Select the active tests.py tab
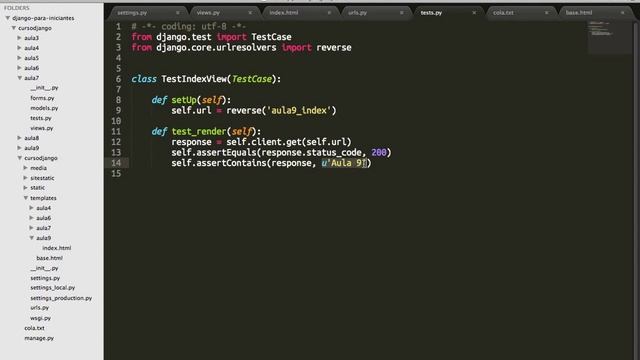 click(431, 13)
